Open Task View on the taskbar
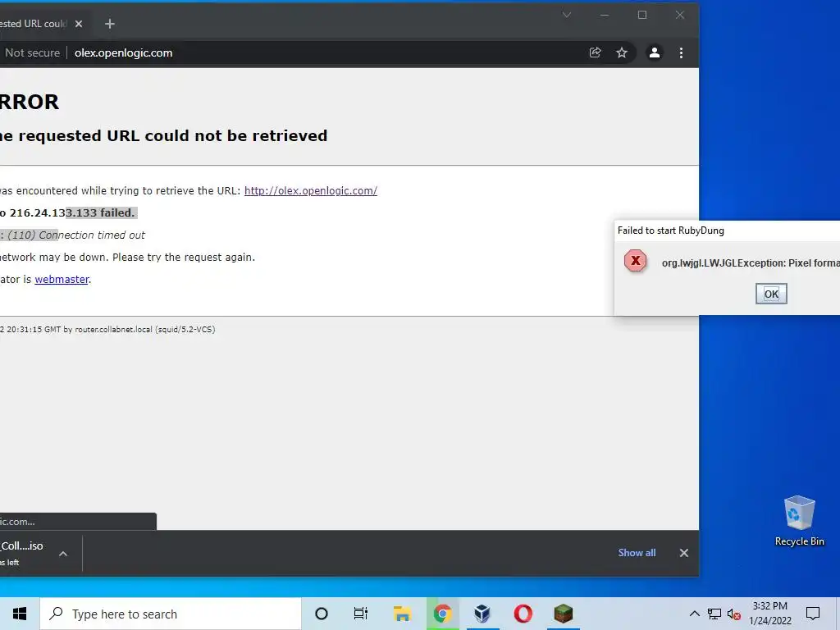Viewport: 840px width, 630px height. pyautogui.click(x=361, y=614)
